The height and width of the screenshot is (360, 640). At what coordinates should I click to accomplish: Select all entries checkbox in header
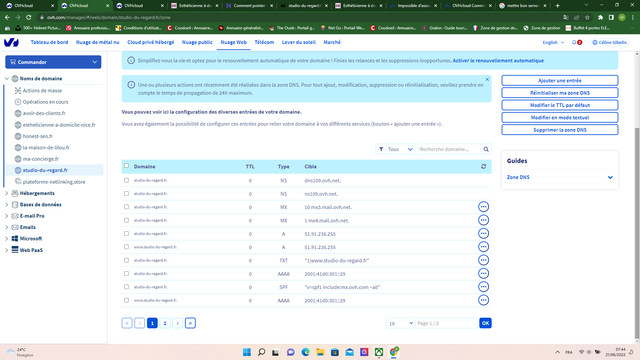click(x=127, y=166)
